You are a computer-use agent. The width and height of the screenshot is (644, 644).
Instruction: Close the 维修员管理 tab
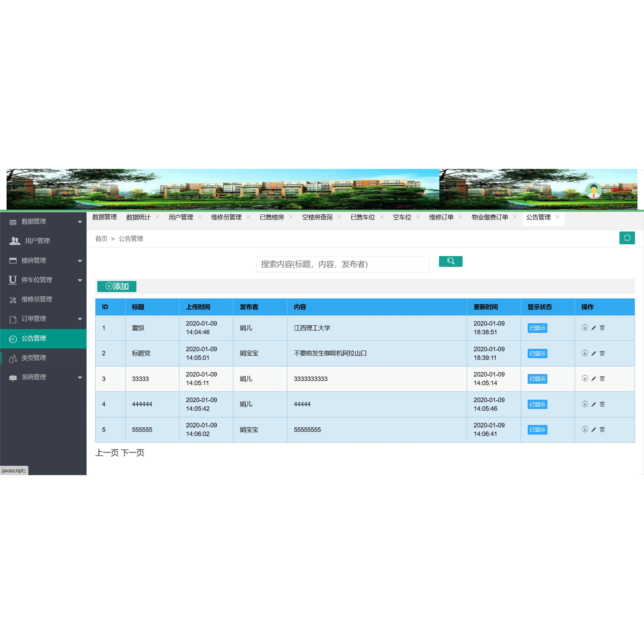coord(248,217)
